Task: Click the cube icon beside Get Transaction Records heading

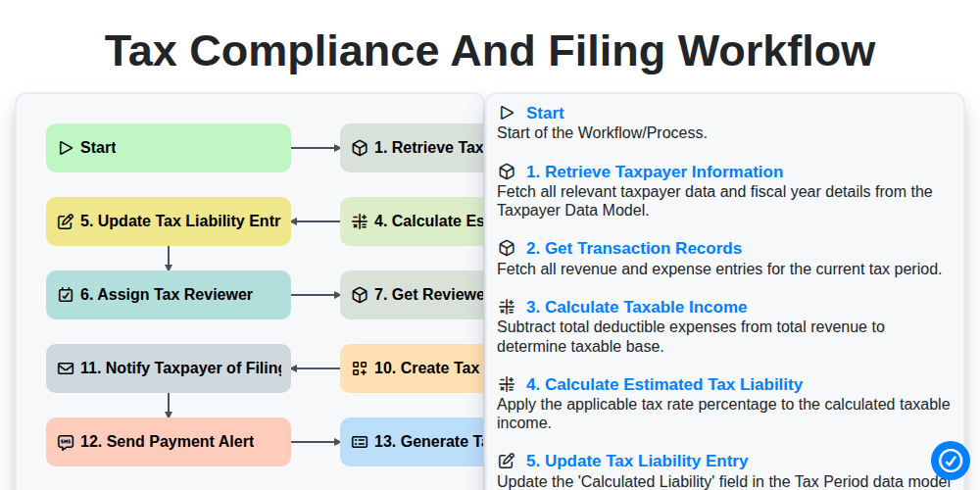Action: [507, 248]
